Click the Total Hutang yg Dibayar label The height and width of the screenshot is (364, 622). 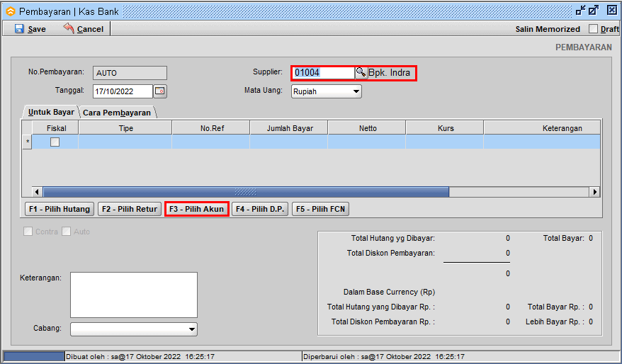pyautogui.click(x=392, y=239)
